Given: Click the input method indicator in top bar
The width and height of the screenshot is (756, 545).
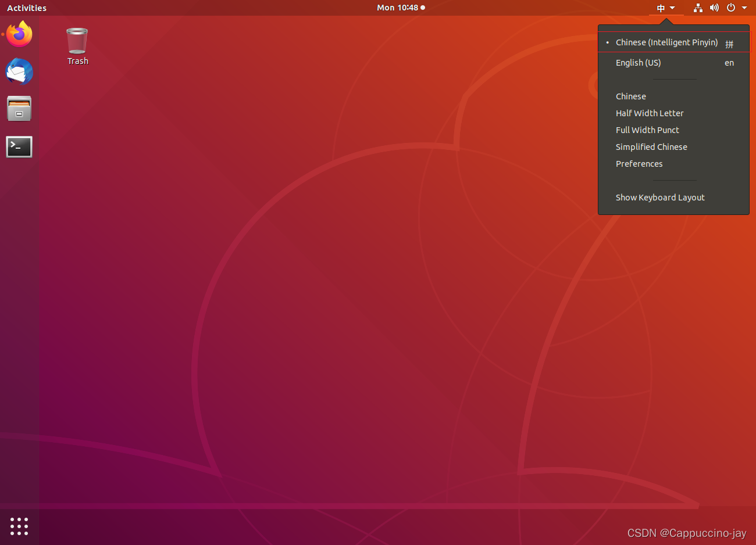Looking at the screenshot, I should (x=666, y=8).
